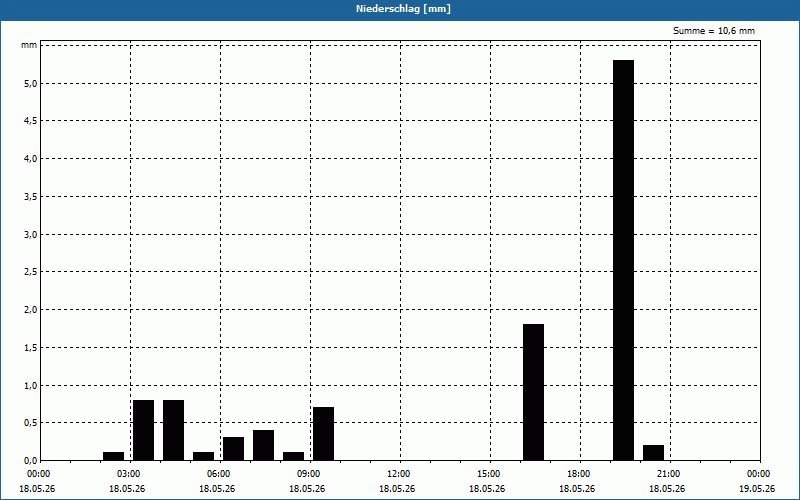Click the 0,7 mm bar just after 09:00
800x500 pixels.
coord(323,434)
